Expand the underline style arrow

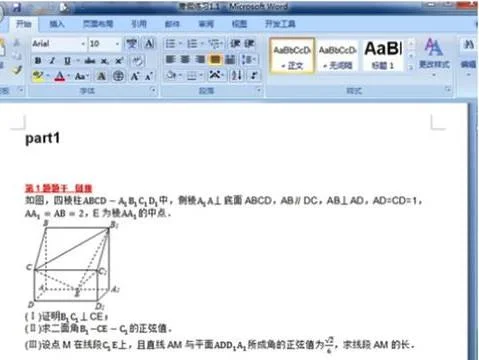tap(77, 61)
